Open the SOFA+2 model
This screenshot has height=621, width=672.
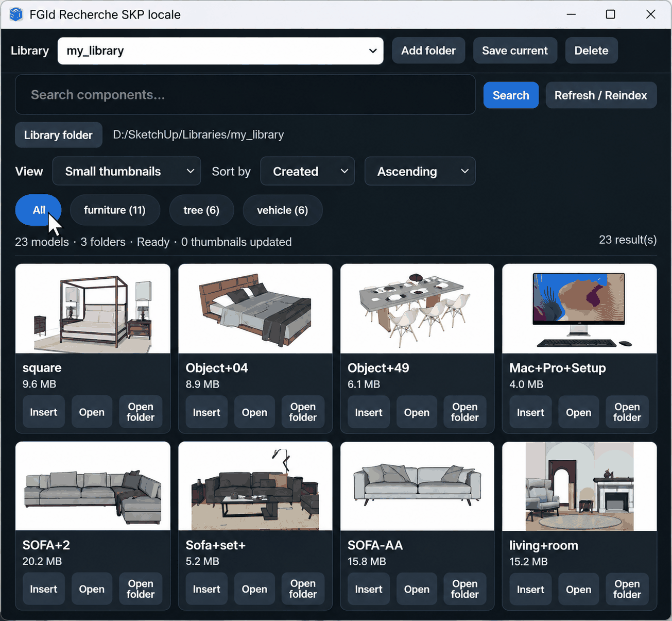point(92,589)
